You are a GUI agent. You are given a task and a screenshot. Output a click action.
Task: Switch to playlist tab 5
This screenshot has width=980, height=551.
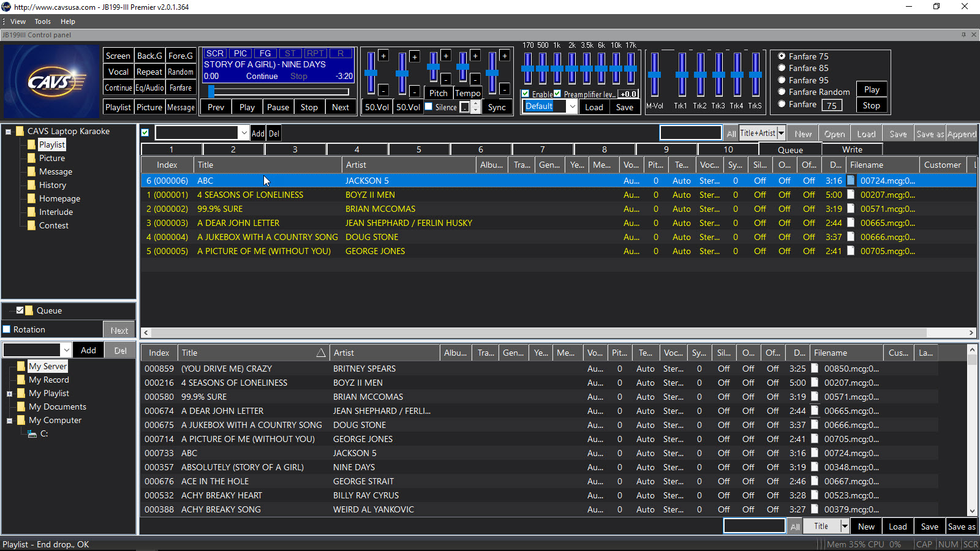419,149
